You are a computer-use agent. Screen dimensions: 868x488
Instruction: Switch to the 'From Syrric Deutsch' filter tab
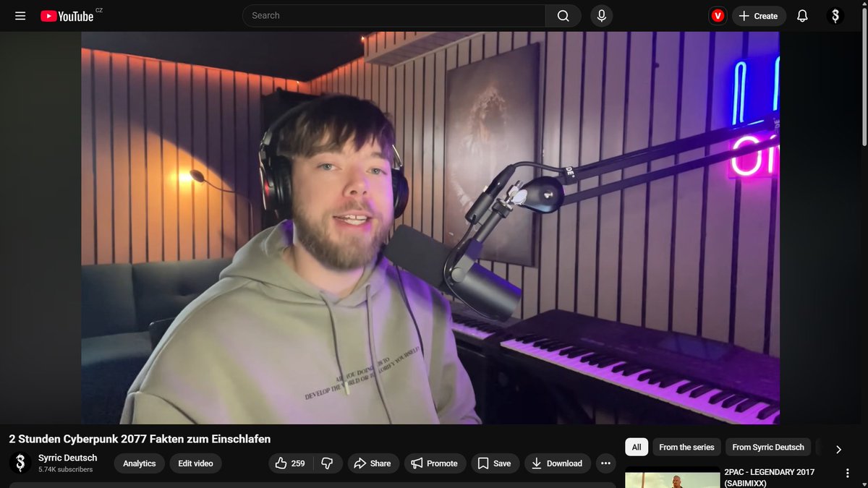[x=767, y=447]
